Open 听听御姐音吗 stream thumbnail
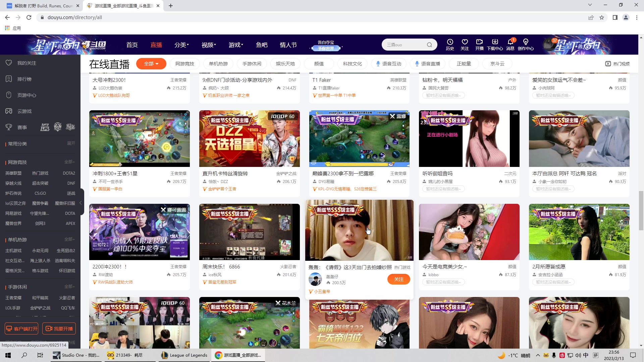The image size is (644, 362). (469, 138)
